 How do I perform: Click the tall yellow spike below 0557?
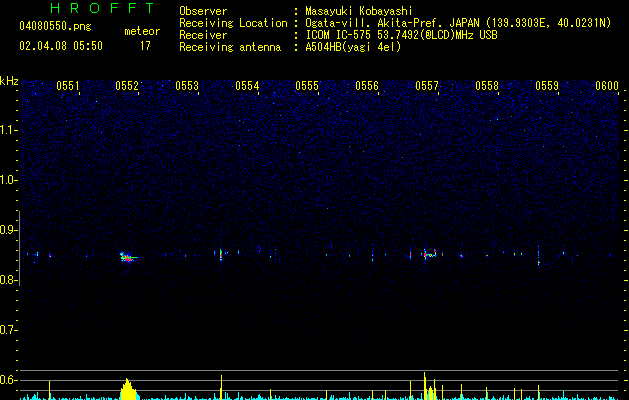pos(424,386)
